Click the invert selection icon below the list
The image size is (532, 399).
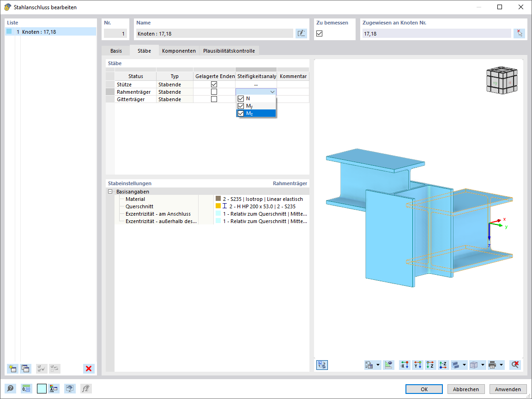pyautogui.click(x=54, y=369)
